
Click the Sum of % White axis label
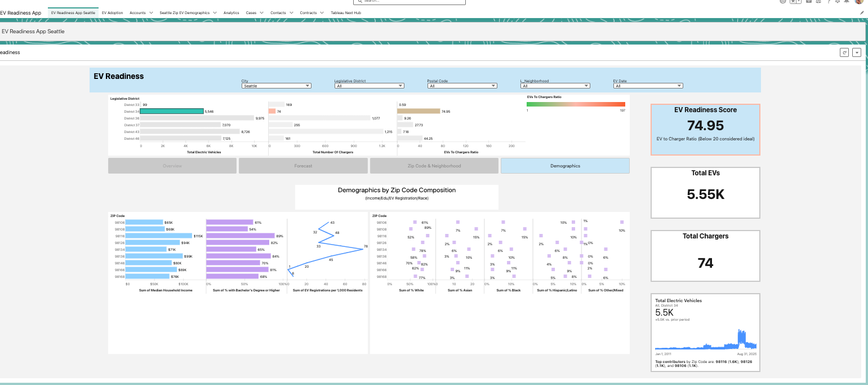411,290
